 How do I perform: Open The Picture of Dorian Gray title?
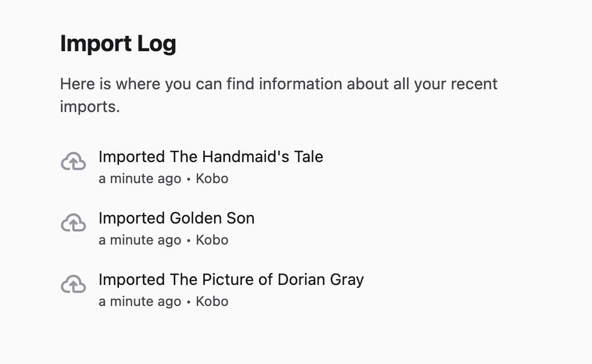(266, 280)
